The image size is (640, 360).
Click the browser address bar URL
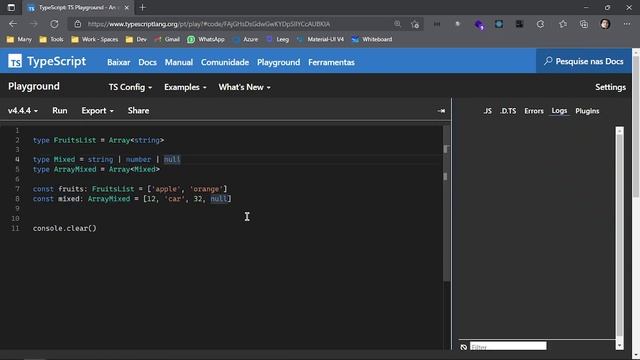click(x=209, y=24)
